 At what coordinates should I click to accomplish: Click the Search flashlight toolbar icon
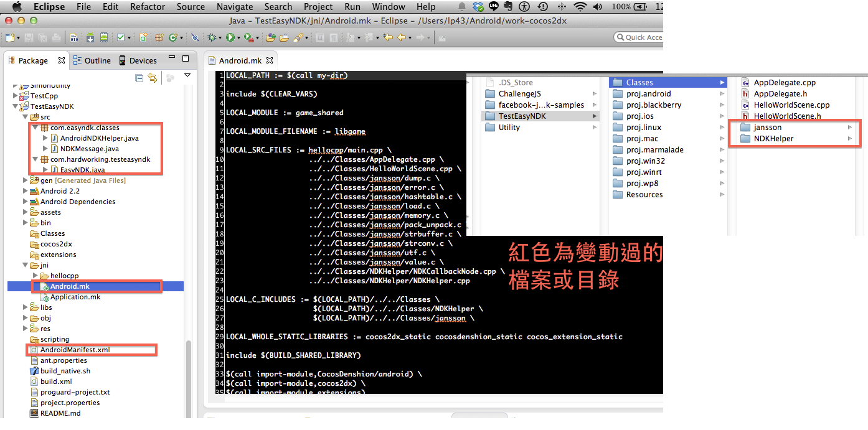coord(298,38)
